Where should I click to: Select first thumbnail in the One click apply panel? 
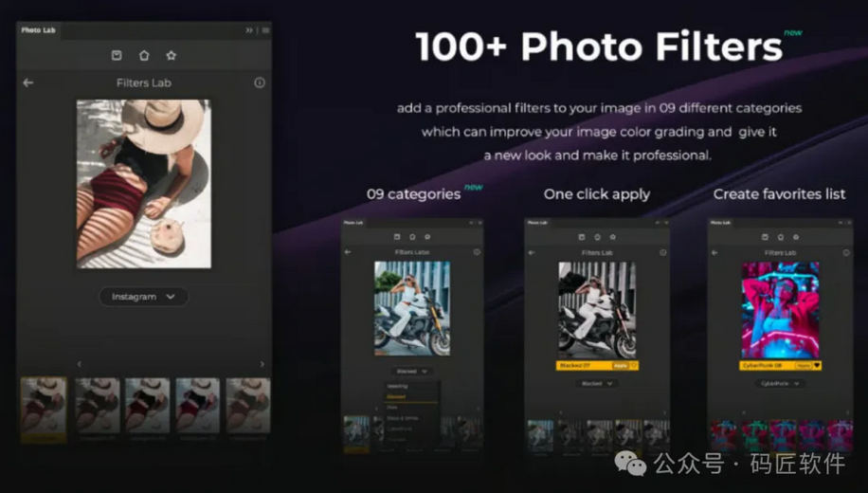pos(540,435)
